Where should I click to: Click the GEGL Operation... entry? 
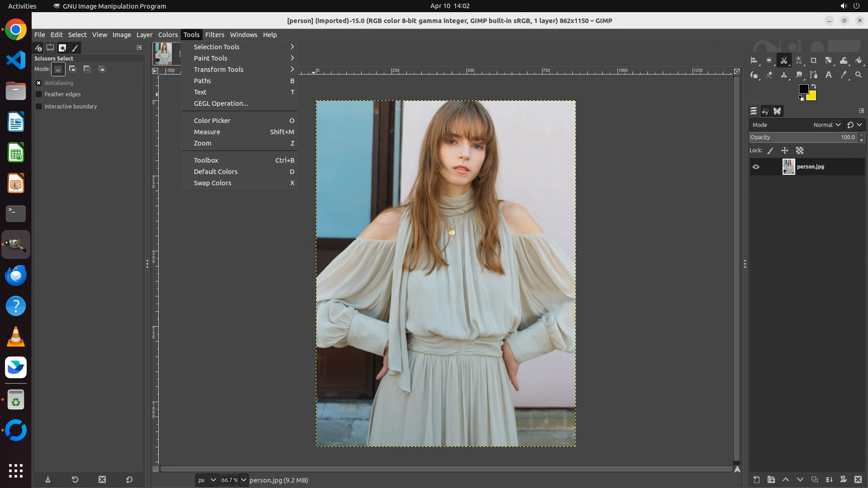tap(221, 103)
